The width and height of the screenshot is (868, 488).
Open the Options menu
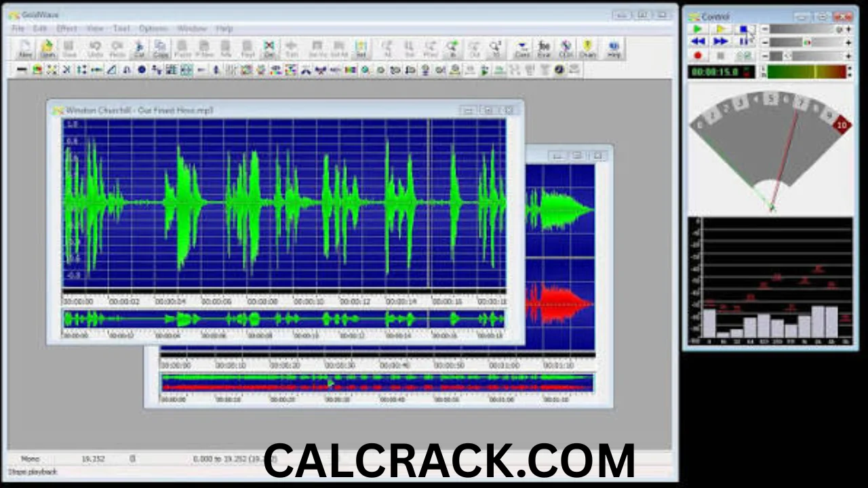153,28
